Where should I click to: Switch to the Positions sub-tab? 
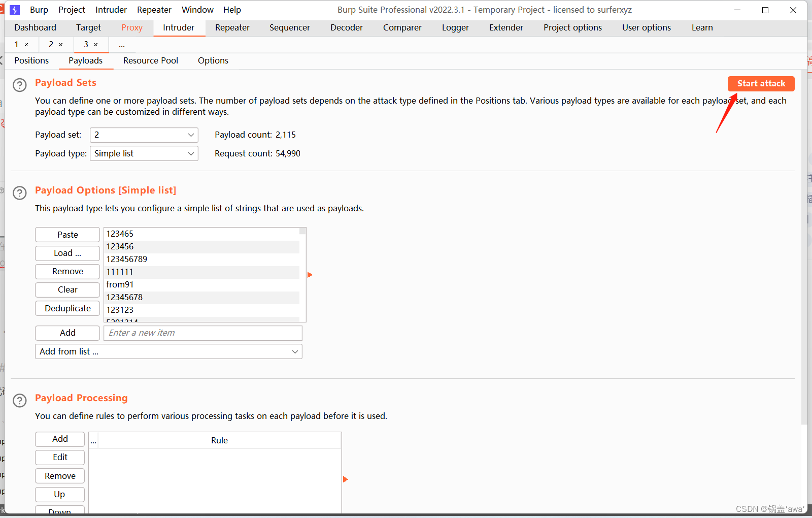tap(31, 60)
